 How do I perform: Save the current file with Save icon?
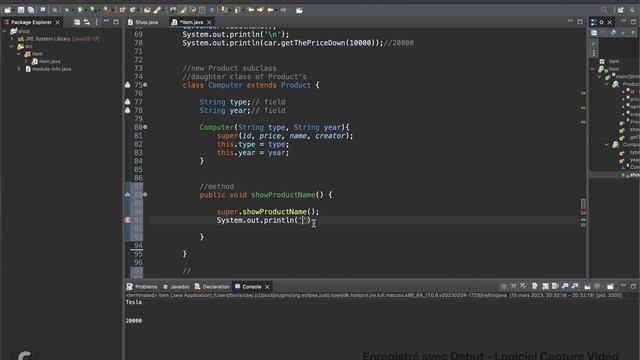tap(20, 10)
